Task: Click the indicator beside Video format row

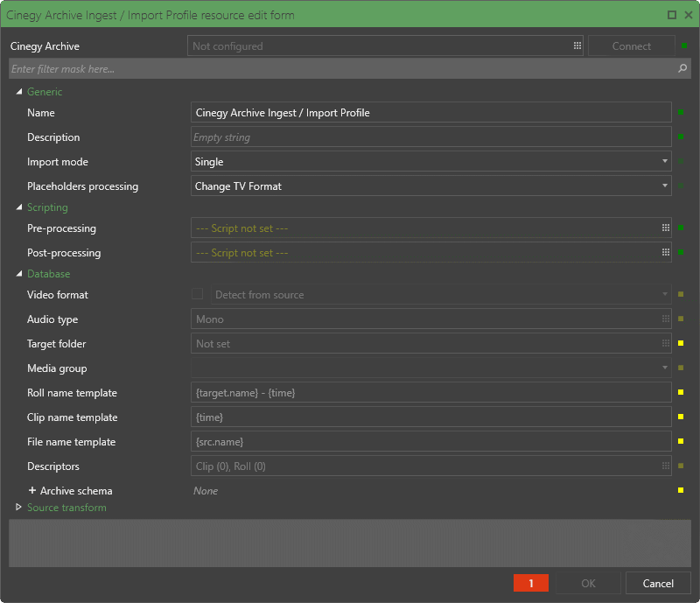Action: pos(681,294)
